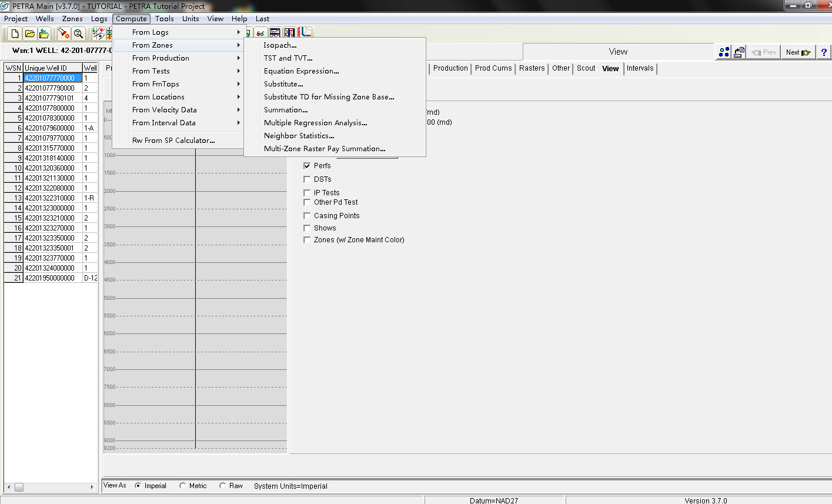The height and width of the screenshot is (504, 832).
Task: Select the Imperial radio button
Action: [138, 486]
